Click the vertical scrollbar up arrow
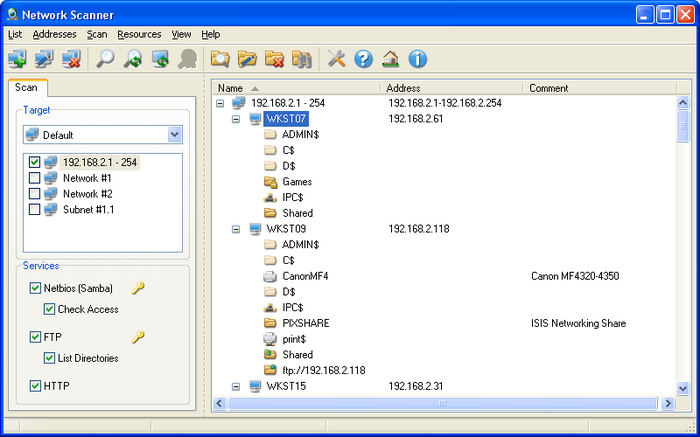Image resolution: width=700 pixels, height=437 pixels. (x=683, y=103)
